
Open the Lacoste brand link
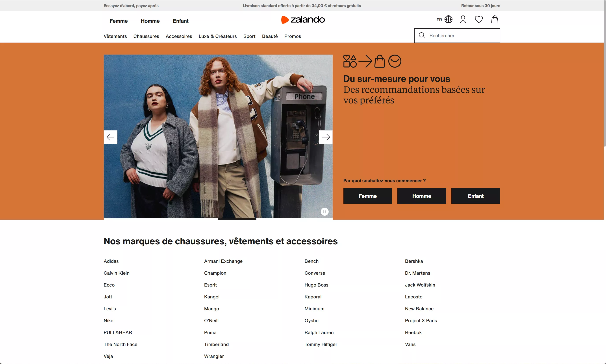pyautogui.click(x=413, y=297)
